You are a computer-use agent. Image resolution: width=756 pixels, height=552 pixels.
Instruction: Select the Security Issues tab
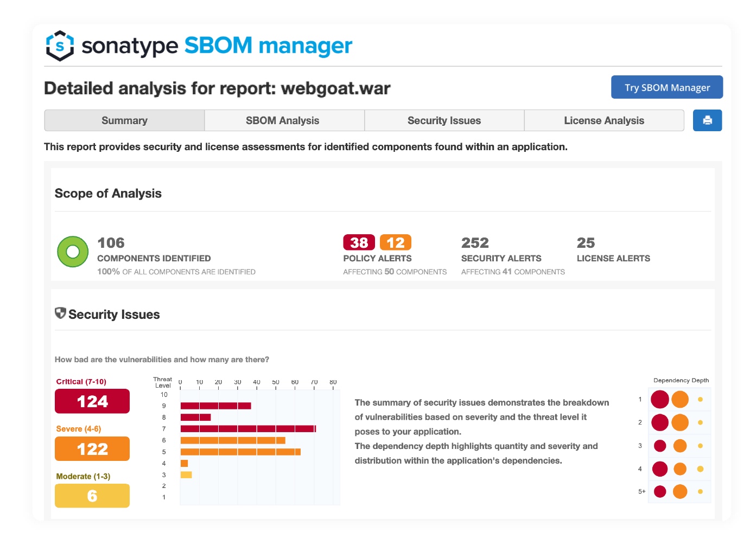(444, 120)
